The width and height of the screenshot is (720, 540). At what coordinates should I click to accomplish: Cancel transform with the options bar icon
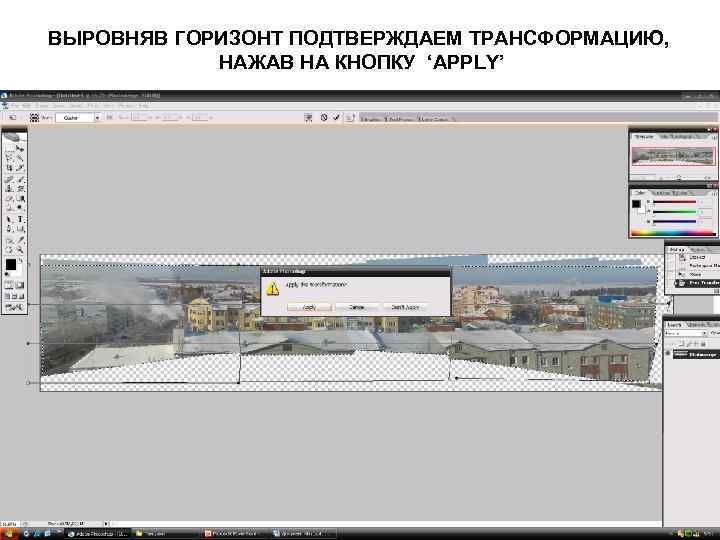coord(324,118)
